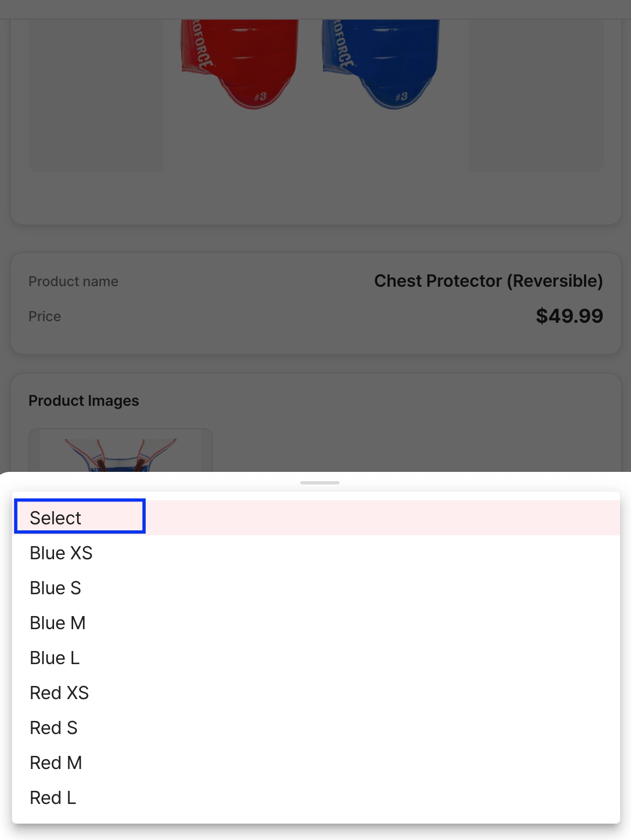Choose the Blue L option
Viewport: 631px width, 840px height.
coord(55,658)
